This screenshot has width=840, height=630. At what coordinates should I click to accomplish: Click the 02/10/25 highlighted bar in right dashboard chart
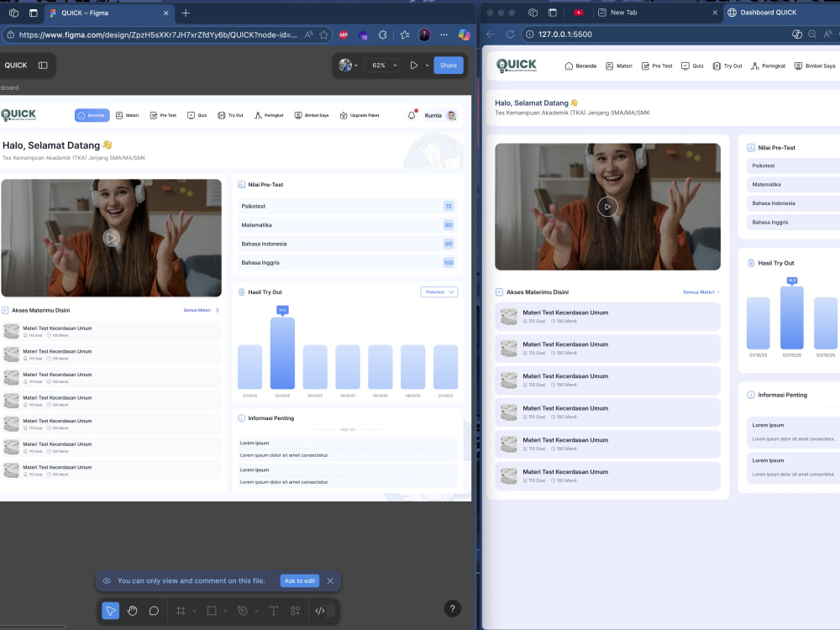tap(792, 318)
